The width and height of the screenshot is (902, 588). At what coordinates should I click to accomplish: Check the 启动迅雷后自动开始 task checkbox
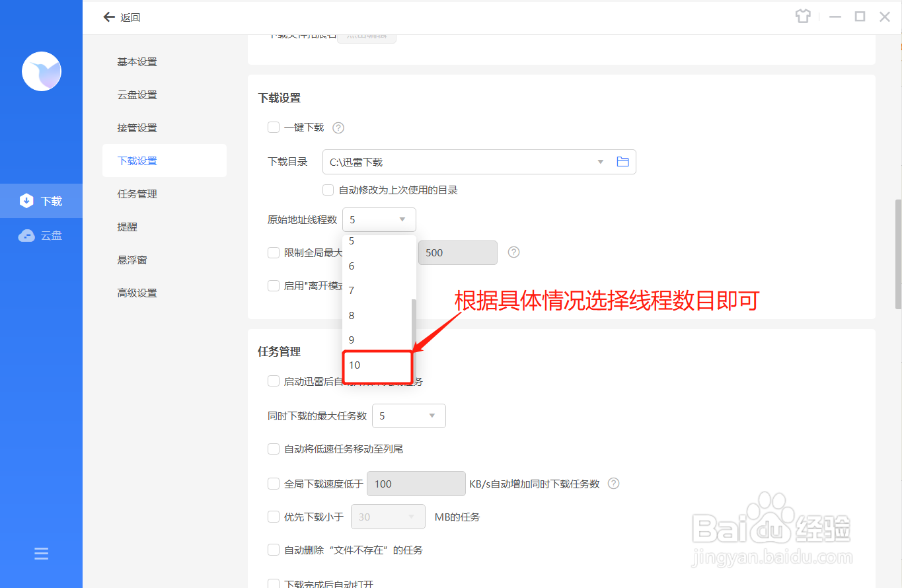(x=274, y=381)
